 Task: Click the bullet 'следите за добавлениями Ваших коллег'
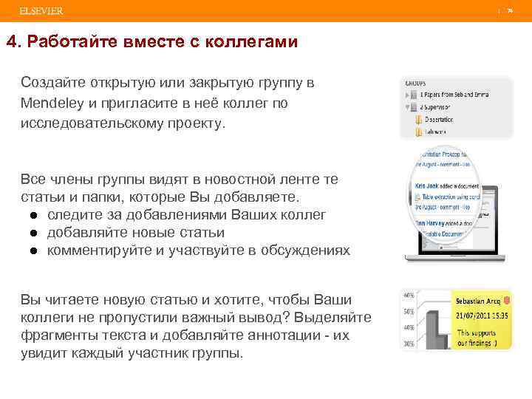tap(186, 215)
